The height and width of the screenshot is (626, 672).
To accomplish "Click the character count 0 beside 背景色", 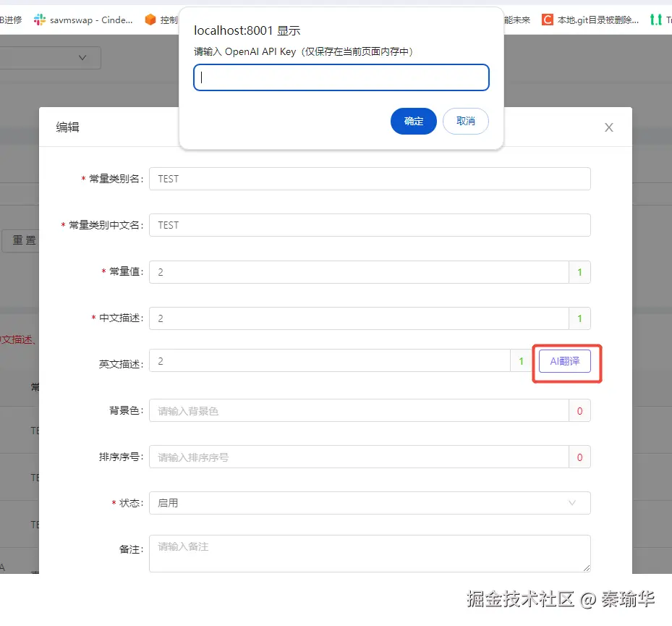I will point(579,411).
